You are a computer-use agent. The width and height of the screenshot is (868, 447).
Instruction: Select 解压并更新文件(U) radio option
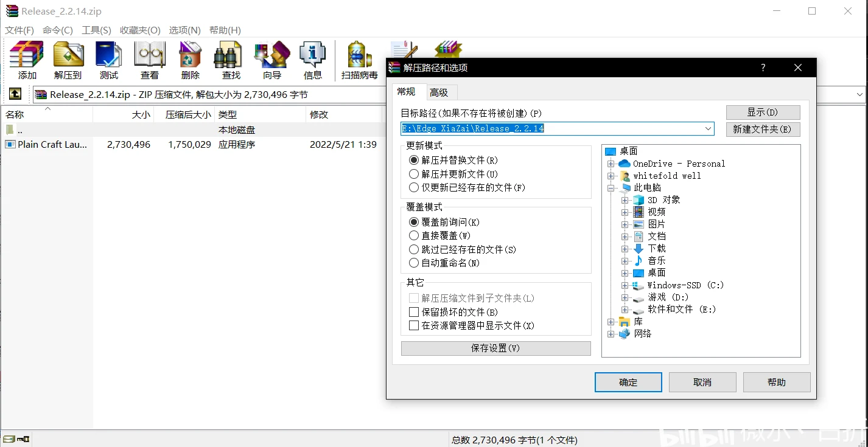[x=414, y=174]
